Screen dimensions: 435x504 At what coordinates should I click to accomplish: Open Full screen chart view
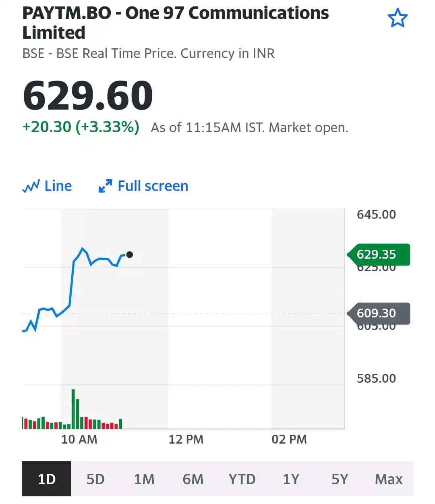point(143,186)
